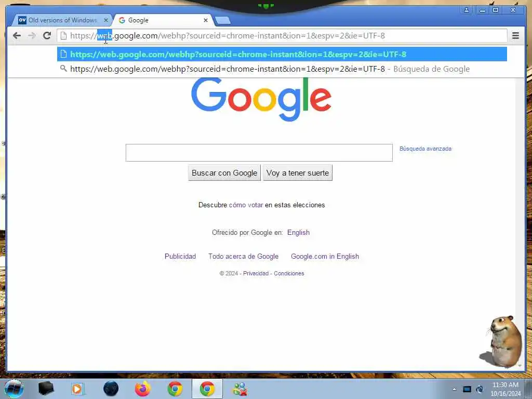
Task: Select the active Chrome taskbar button
Action: pyautogui.click(x=207, y=389)
